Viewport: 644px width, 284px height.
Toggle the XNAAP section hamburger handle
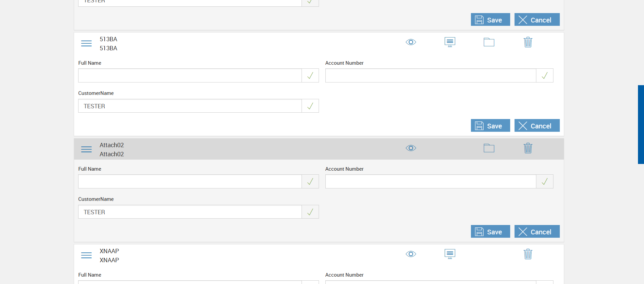86,255
